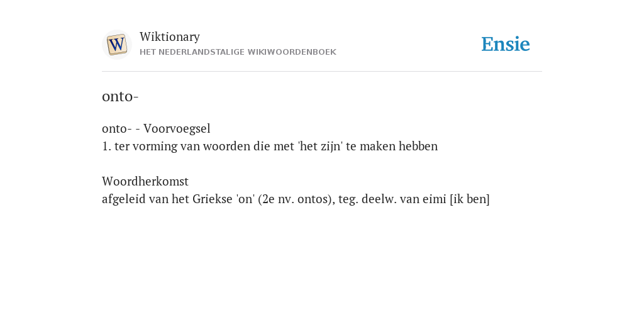
Task: Click the parenthetical '(2e nv. ontos)'
Action: [x=297, y=199]
